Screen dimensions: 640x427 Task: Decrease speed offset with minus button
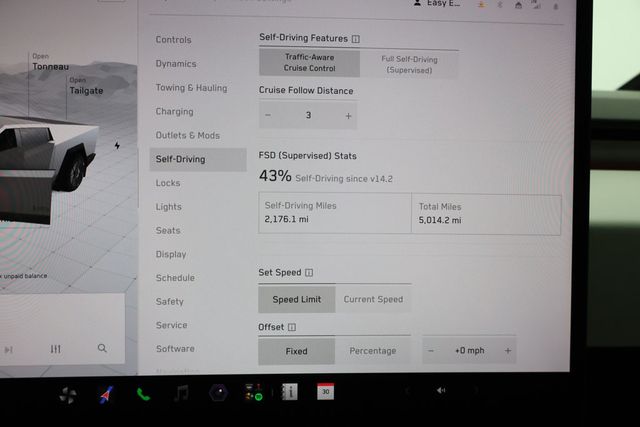coord(431,351)
